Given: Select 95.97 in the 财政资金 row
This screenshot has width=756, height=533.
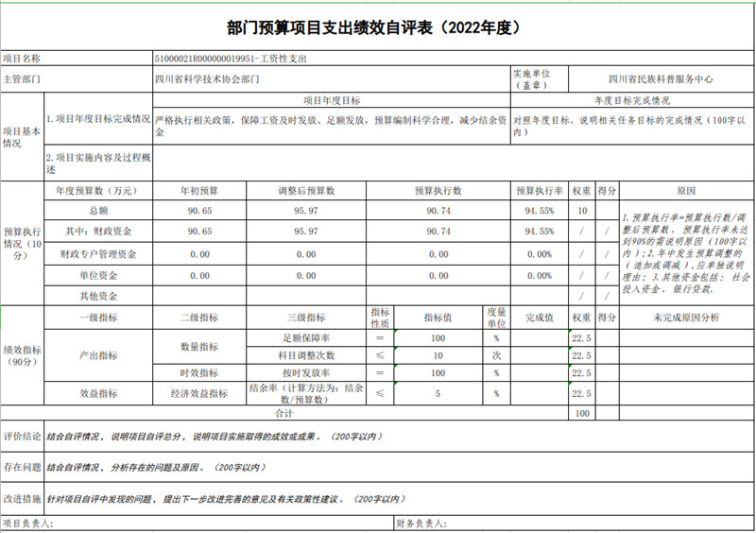Looking at the screenshot, I should point(306,232).
